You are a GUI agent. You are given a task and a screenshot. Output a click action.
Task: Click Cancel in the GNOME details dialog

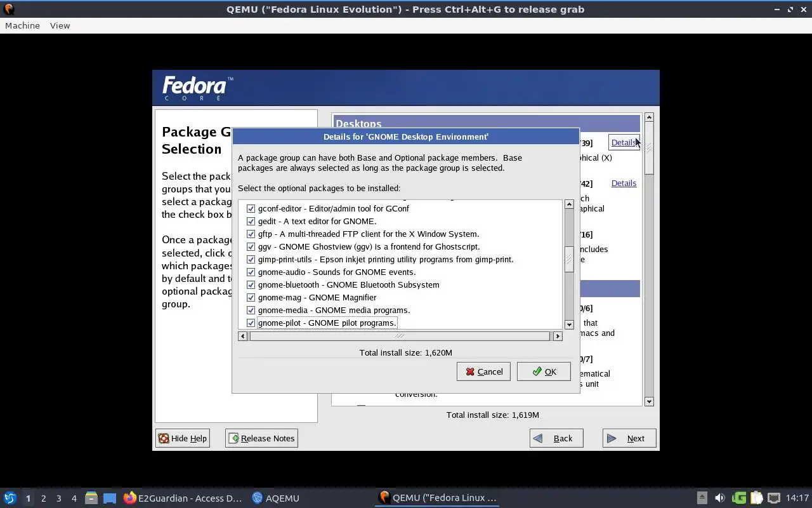pos(483,371)
